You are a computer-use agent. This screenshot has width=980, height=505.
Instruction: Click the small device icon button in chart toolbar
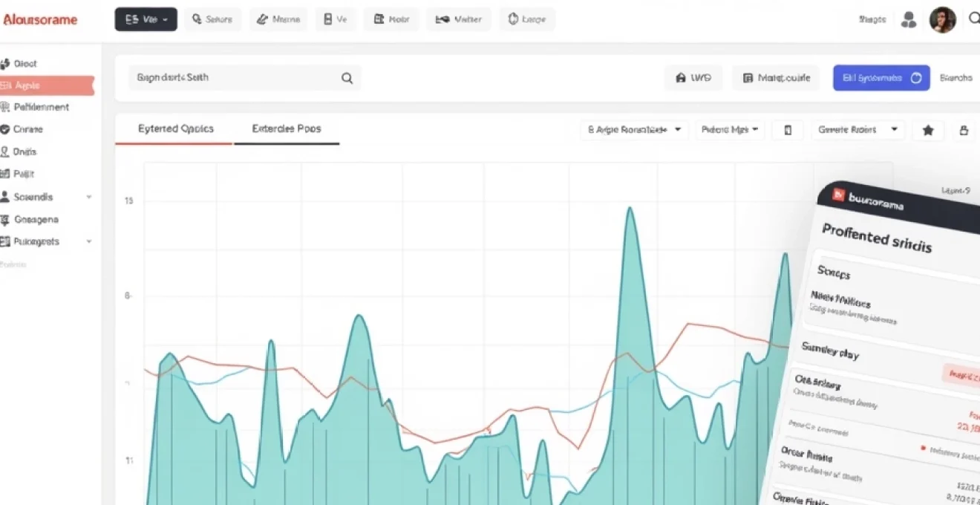click(x=788, y=130)
